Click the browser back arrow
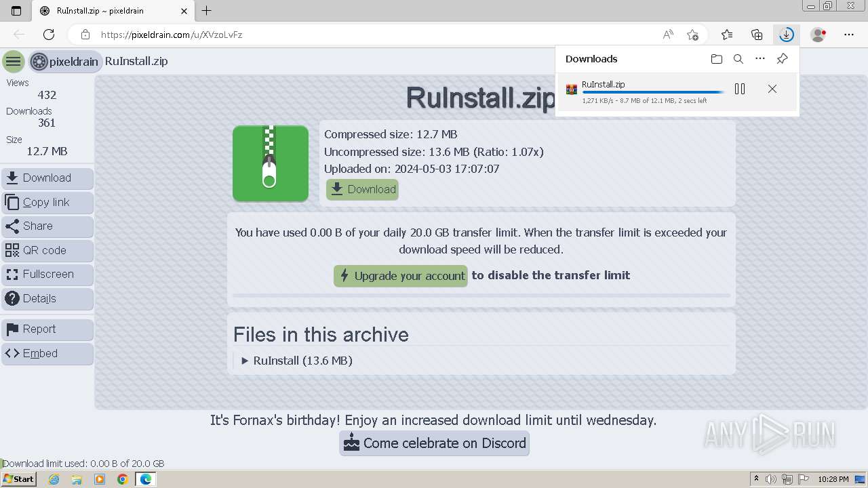The height and width of the screenshot is (488, 868). [19, 35]
